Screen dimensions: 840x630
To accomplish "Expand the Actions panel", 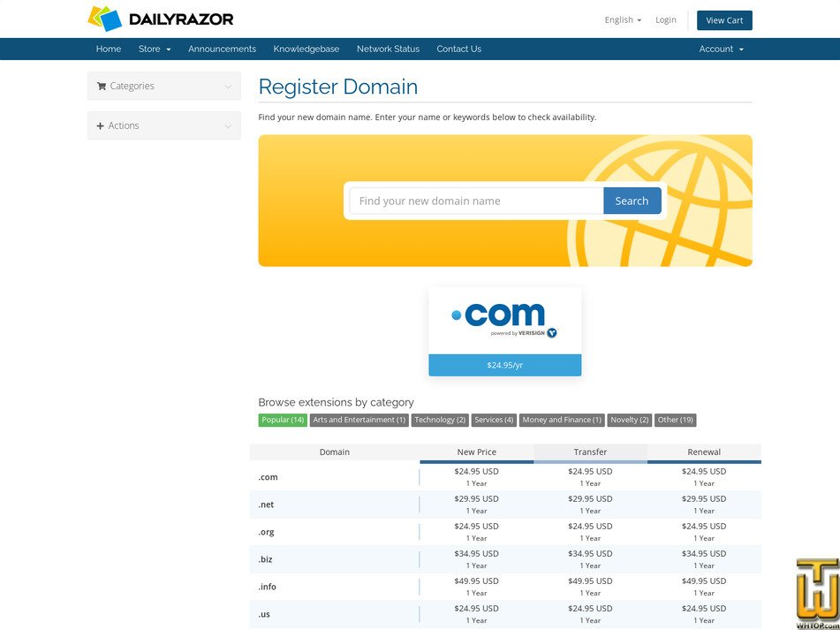I will [163, 125].
